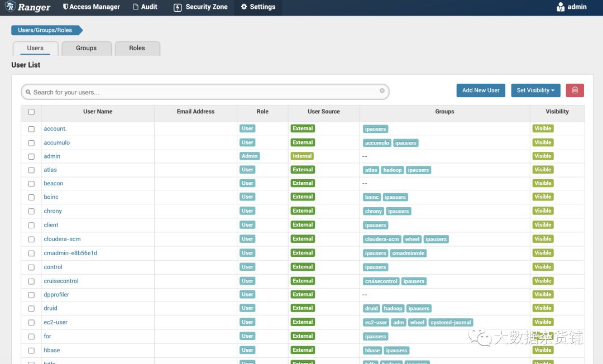Check the box for user for
The width and height of the screenshot is (603, 364).
pyautogui.click(x=31, y=337)
